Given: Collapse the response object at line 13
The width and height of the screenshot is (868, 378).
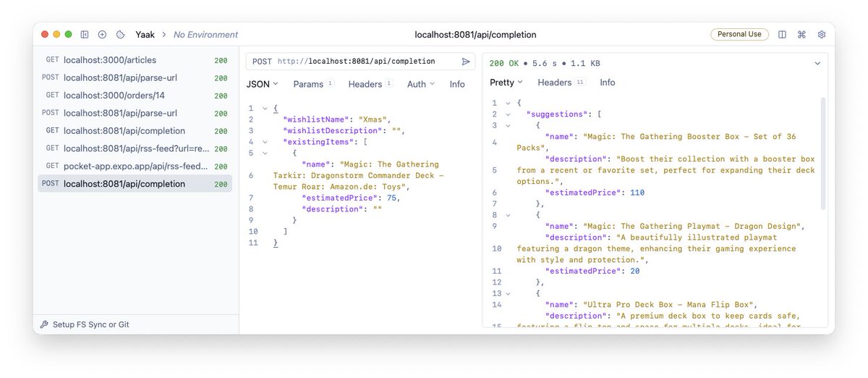Looking at the screenshot, I should 509,293.
